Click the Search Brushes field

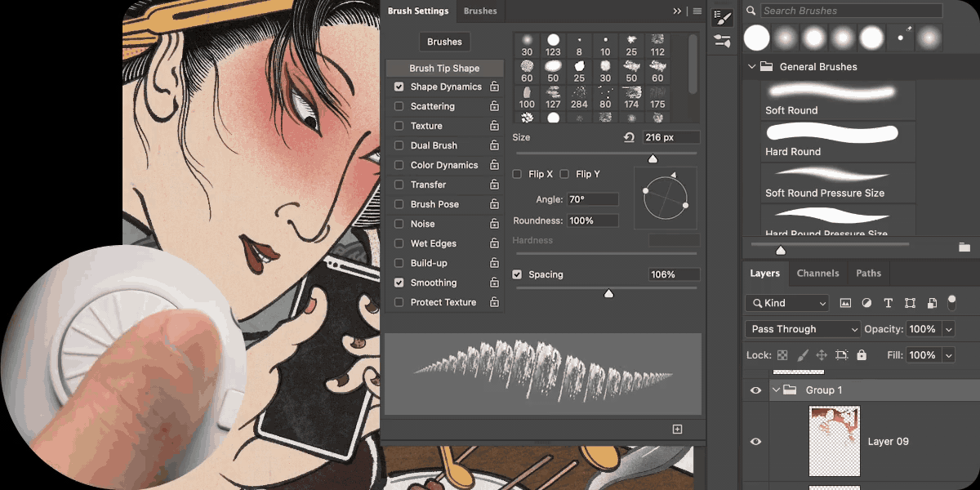[851, 11]
